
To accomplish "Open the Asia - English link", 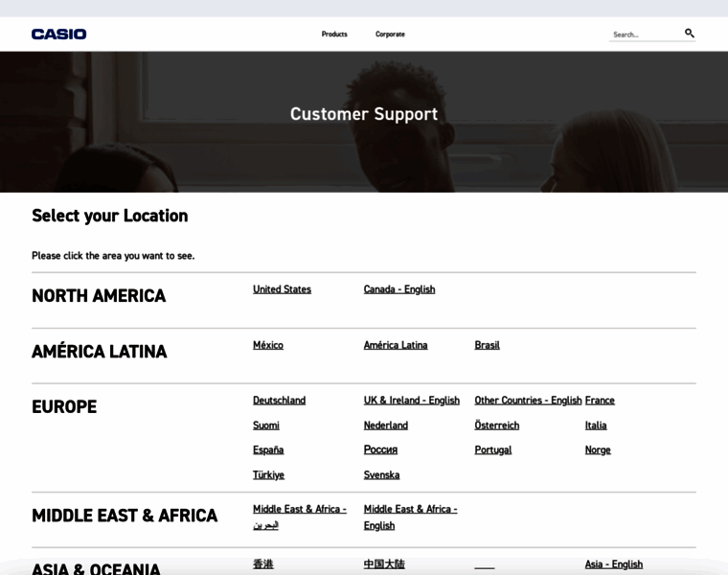I will click(614, 564).
